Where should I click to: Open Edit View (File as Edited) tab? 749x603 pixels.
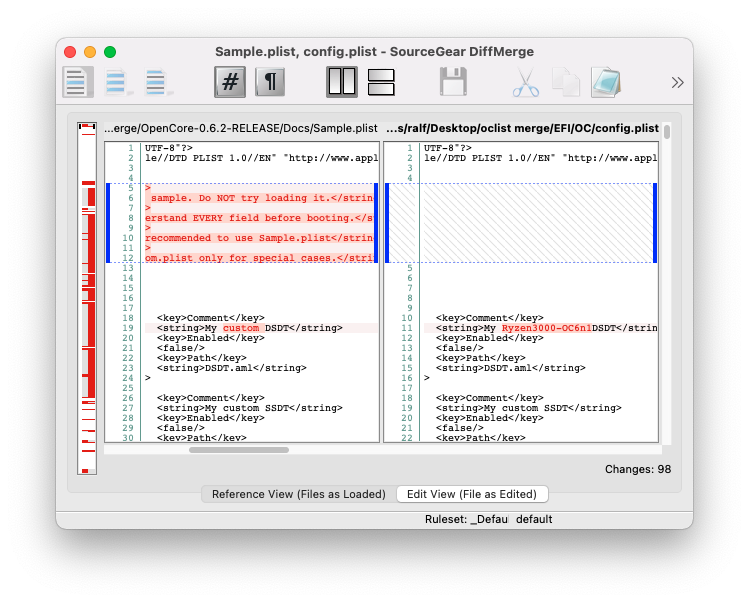pyautogui.click(x=472, y=494)
